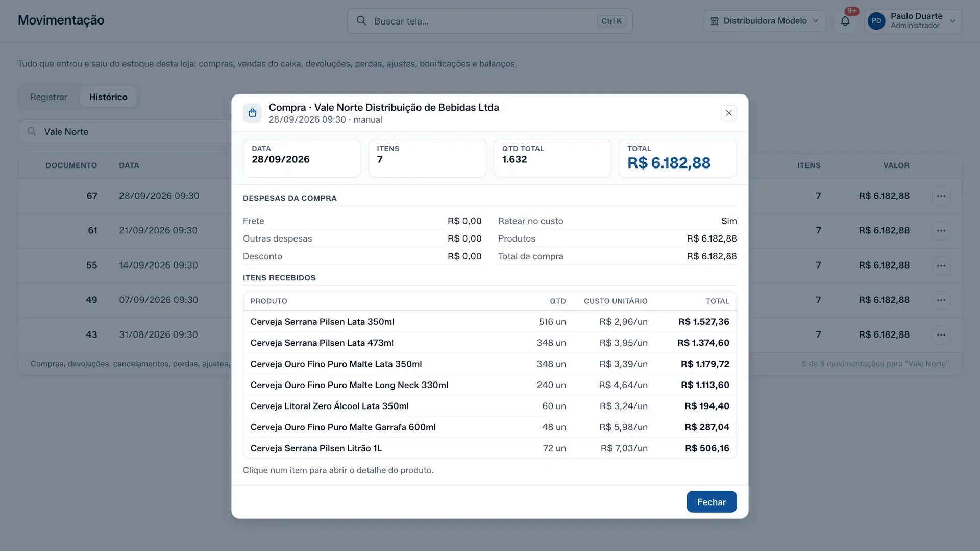Close the purchase detail dialog with the X
Viewport: 980px width, 551px height.
click(x=728, y=113)
